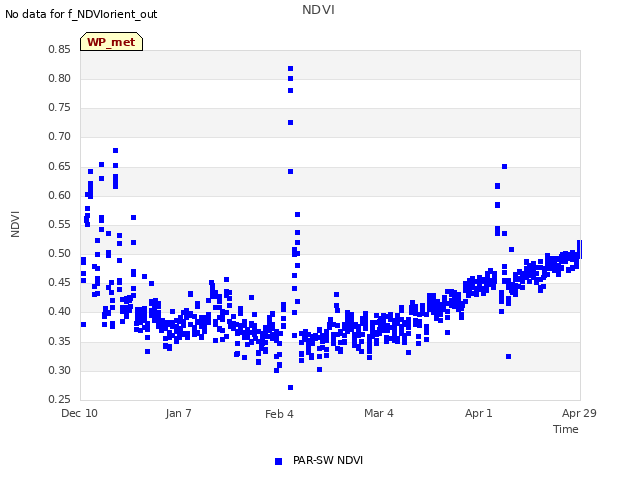640x480 pixels.
Task: Click the vertical NDVI axis label
Action: (x=15, y=224)
